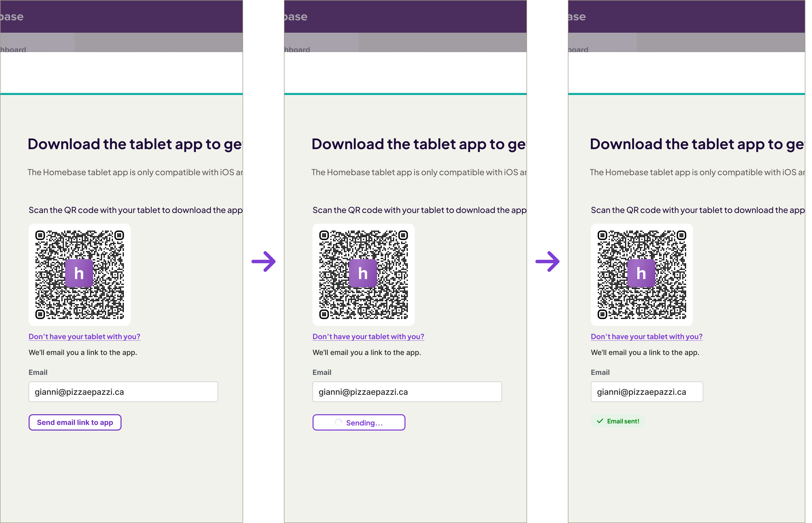
Task: Click the loading spinner in the Sending button
Action: tap(338, 422)
